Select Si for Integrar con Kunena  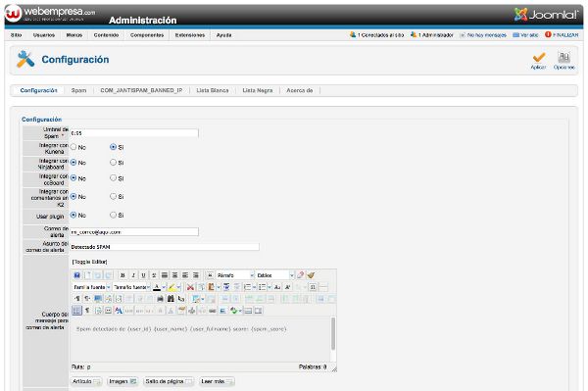[x=114, y=147]
